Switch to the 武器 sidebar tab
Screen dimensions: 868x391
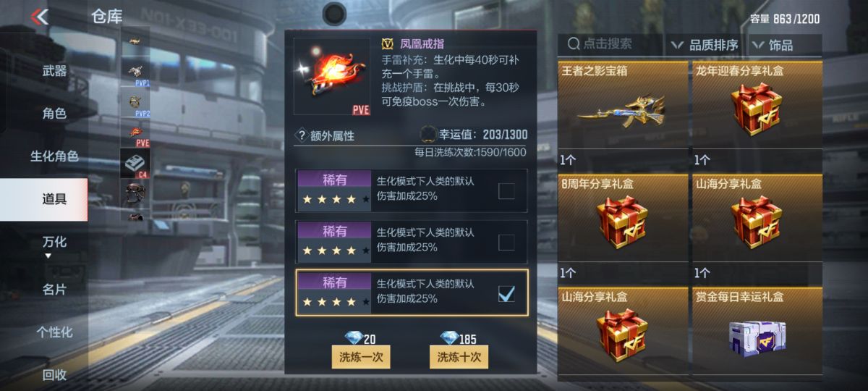[54, 71]
